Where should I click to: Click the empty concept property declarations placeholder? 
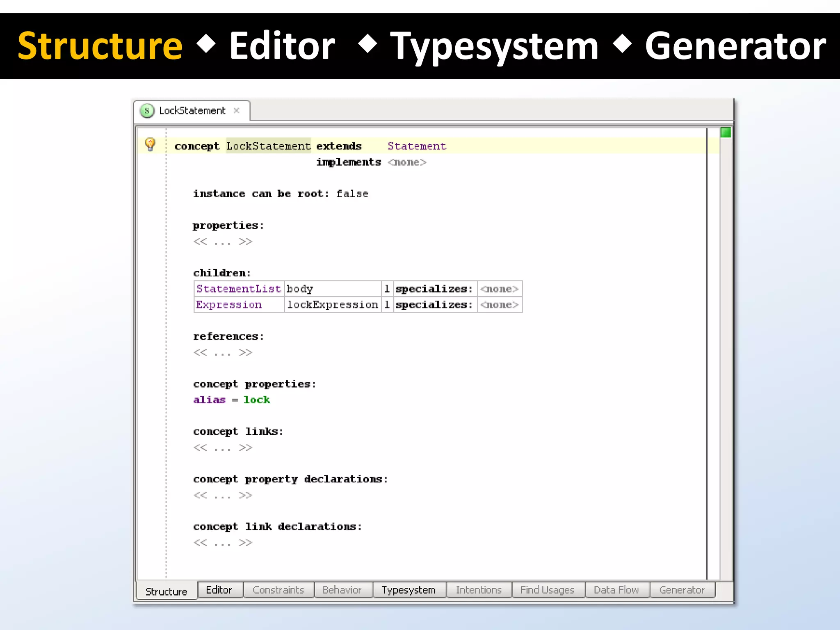(x=223, y=495)
